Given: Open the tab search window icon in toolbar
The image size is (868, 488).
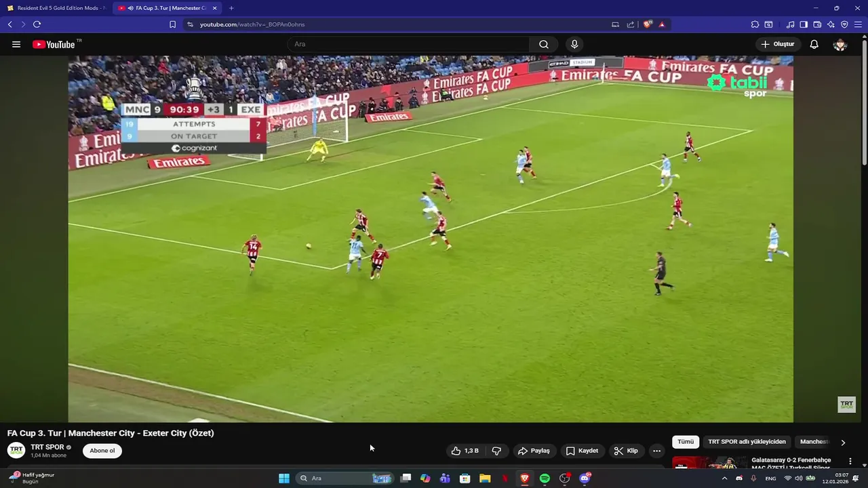Looking at the screenshot, I should 768,24.
